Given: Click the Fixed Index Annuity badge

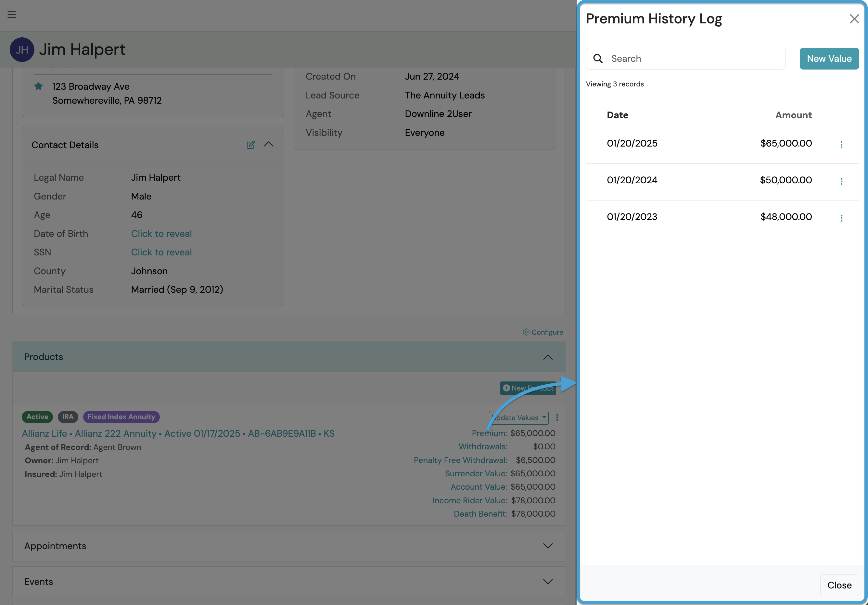Looking at the screenshot, I should pos(121,417).
